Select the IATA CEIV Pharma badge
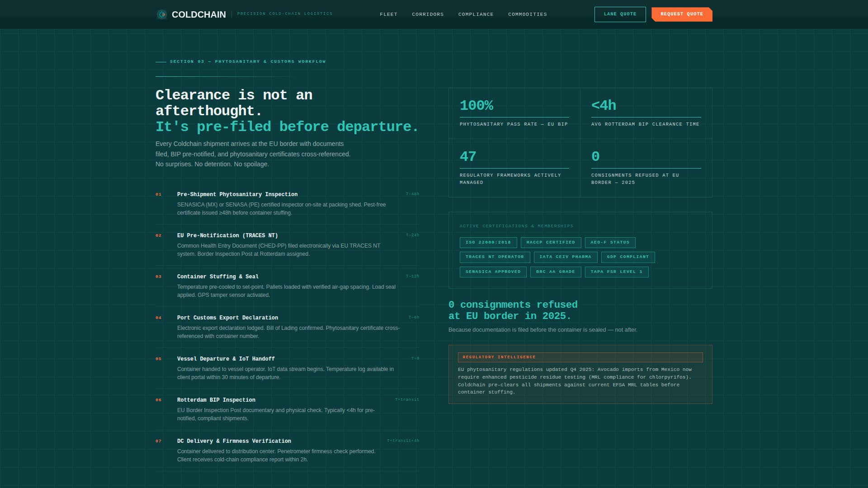 [565, 257]
